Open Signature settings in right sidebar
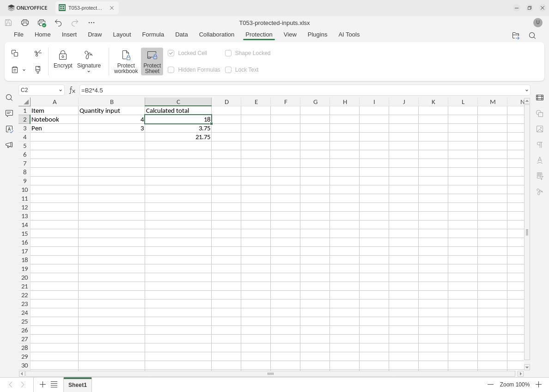The image size is (549, 392). click(x=540, y=192)
